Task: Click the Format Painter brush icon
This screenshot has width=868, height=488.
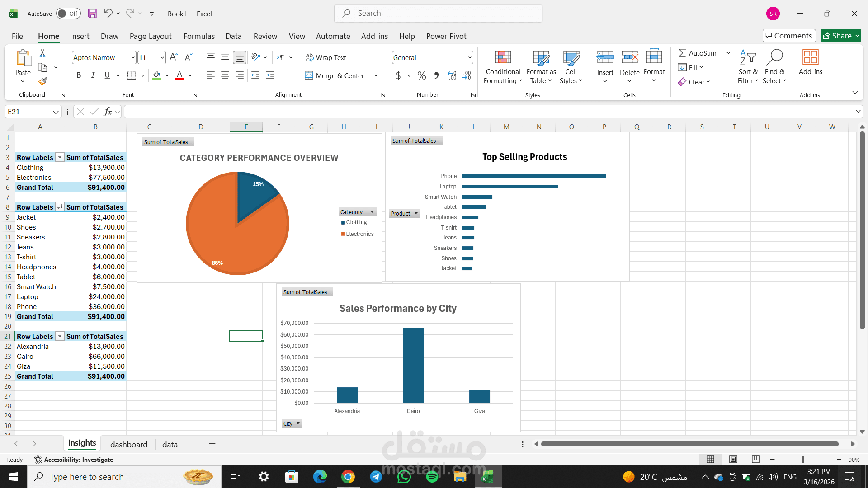Action: (42, 81)
